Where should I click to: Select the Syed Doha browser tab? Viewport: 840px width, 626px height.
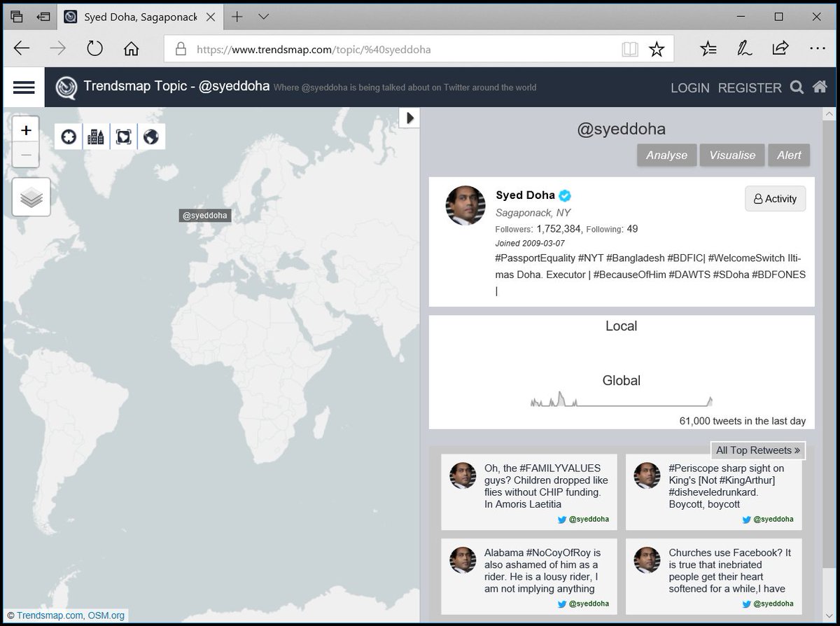click(140, 17)
